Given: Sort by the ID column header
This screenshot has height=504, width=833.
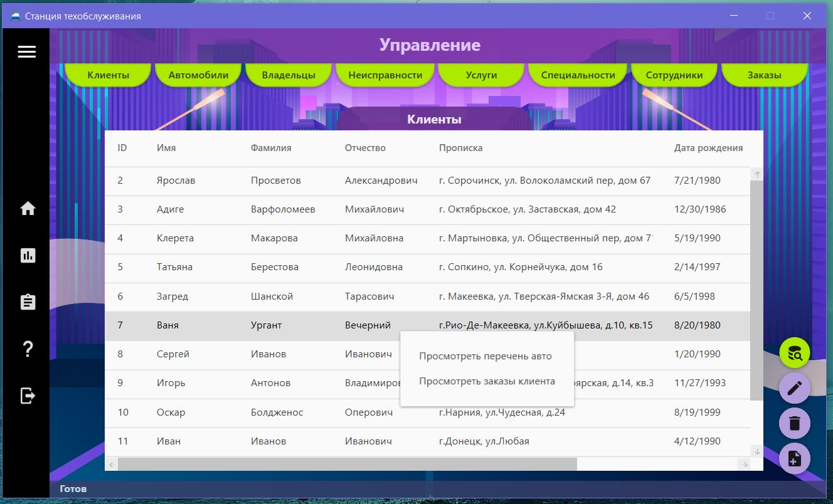Looking at the screenshot, I should [122, 148].
